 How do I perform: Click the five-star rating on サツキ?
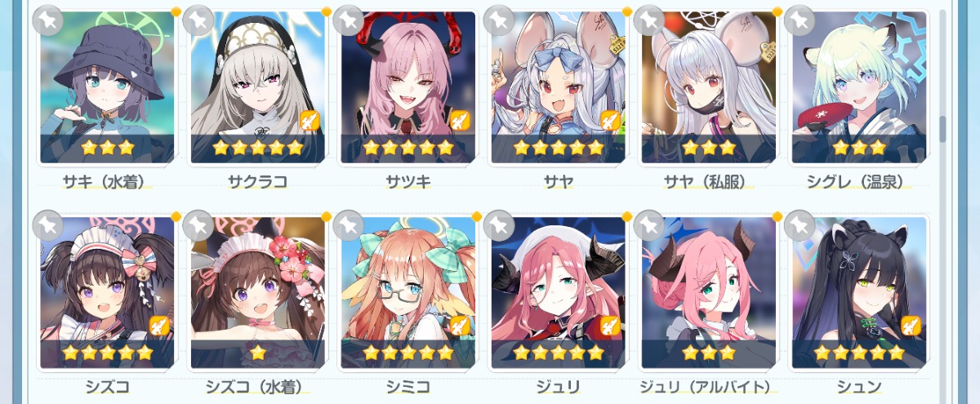point(408,148)
